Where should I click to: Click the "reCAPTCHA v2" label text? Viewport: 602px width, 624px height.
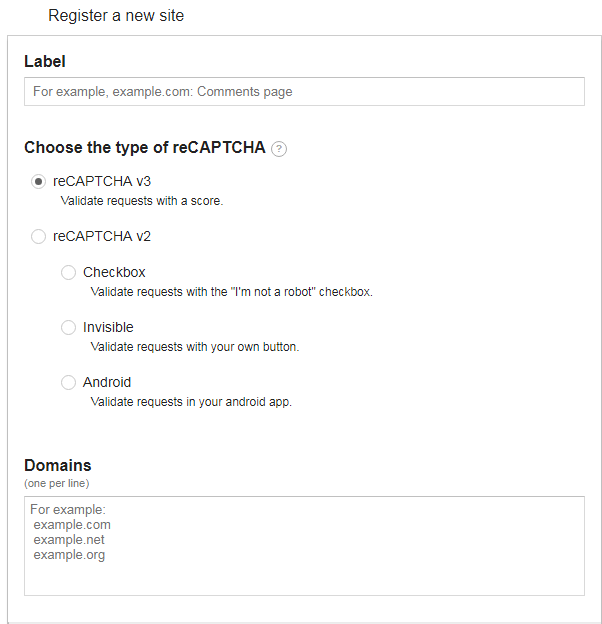tap(101, 237)
